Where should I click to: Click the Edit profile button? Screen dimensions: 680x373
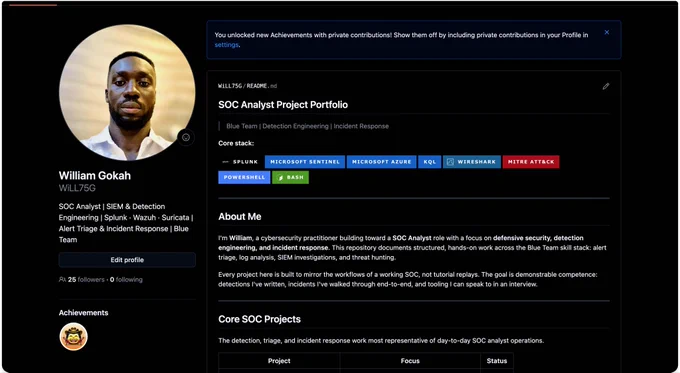[x=127, y=260]
